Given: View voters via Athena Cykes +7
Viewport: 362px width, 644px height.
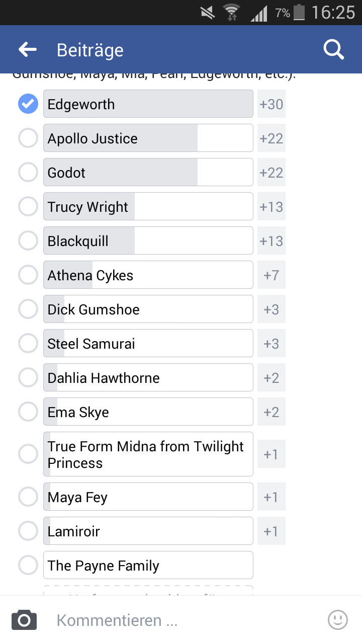Looking at the screenshot, I should click(271, 275).
